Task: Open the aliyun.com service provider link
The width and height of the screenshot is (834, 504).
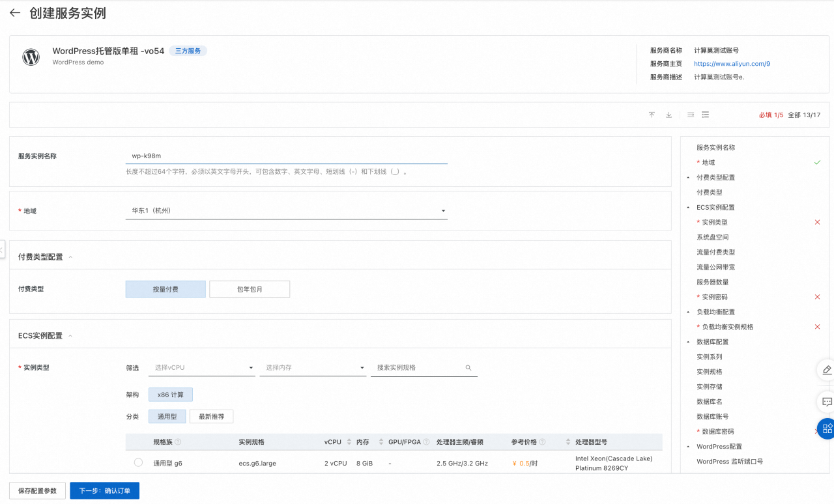Action: coord(732,64)
